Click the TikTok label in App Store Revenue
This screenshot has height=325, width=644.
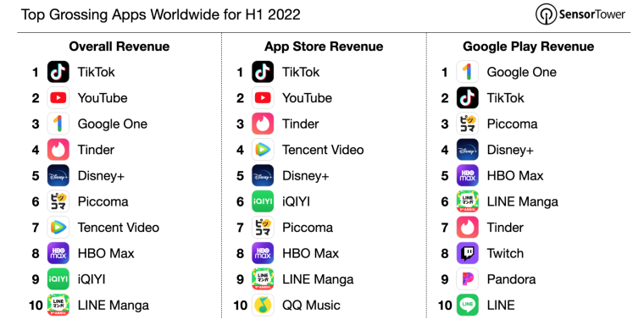[301, 72]
